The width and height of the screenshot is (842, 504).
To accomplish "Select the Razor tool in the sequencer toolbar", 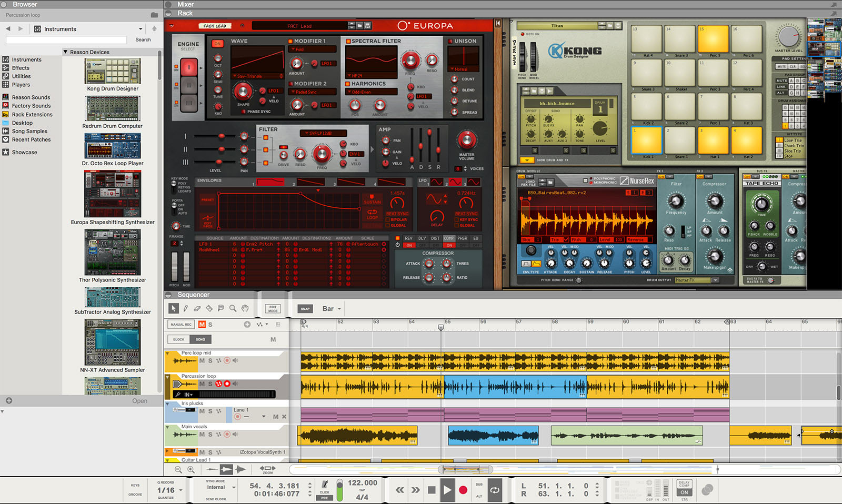I will pyautogui.click(x=209, y=308).
